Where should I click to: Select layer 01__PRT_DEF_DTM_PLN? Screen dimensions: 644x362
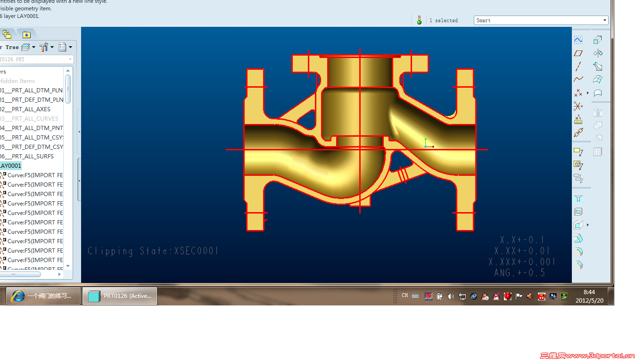coord(32,100)
